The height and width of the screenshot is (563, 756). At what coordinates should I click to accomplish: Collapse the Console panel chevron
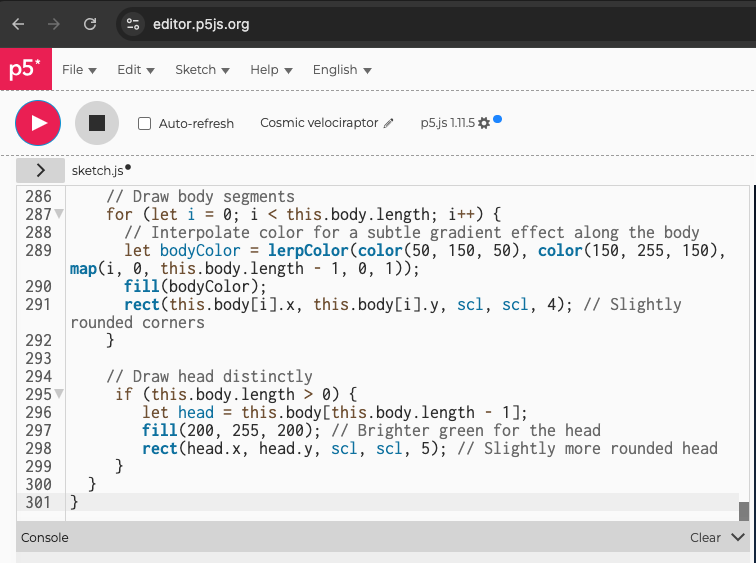pos(738,537)
